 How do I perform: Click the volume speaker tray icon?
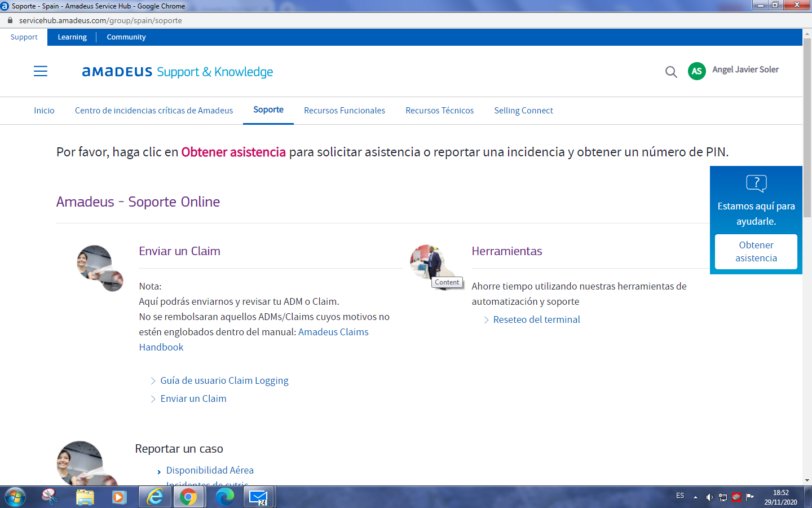coord(709,497)
